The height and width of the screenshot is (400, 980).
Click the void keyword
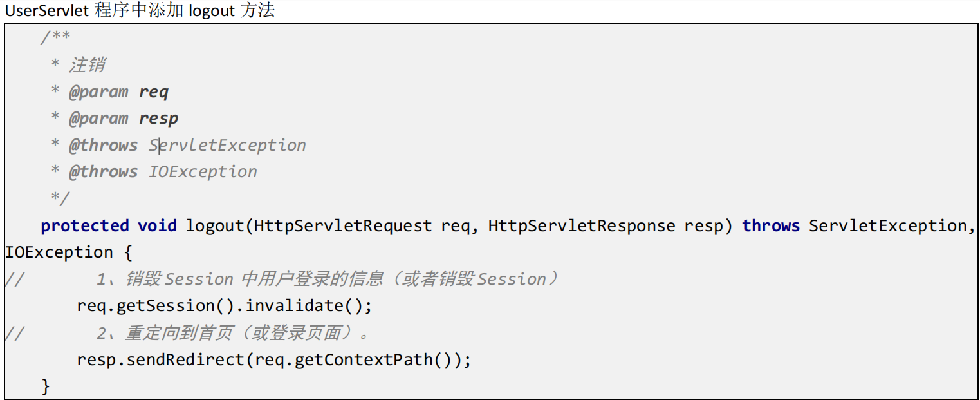pyautogui.click(x=157, y=226)
